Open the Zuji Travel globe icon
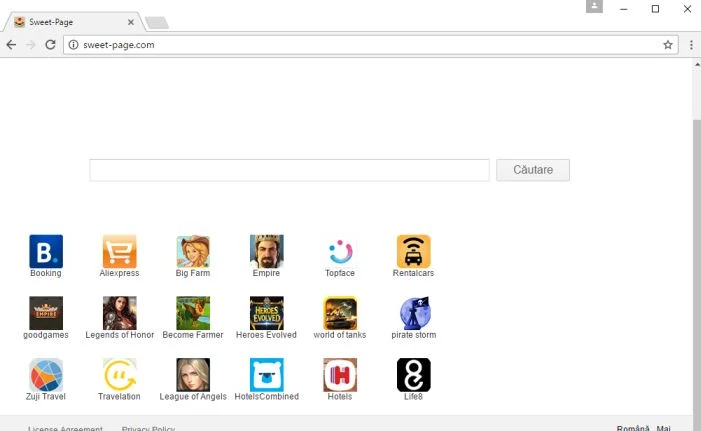The width and height of the screenshot is (701, 431). tap(46, 375)
